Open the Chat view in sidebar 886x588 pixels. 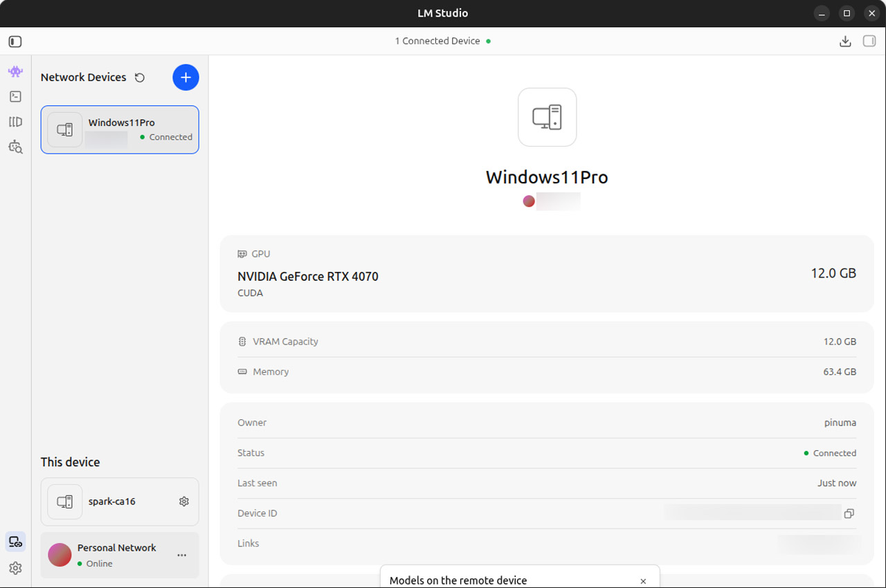coord(15,71)
